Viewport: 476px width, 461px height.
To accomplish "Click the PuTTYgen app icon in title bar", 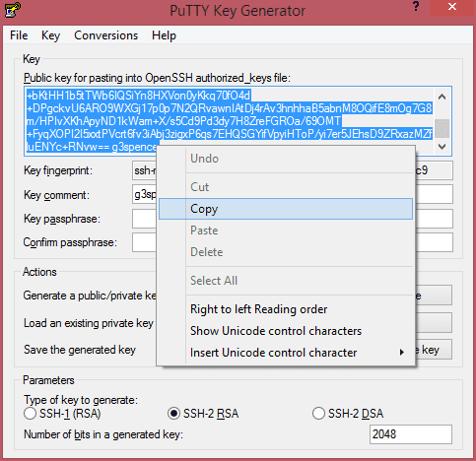I will tap(13, 10).
